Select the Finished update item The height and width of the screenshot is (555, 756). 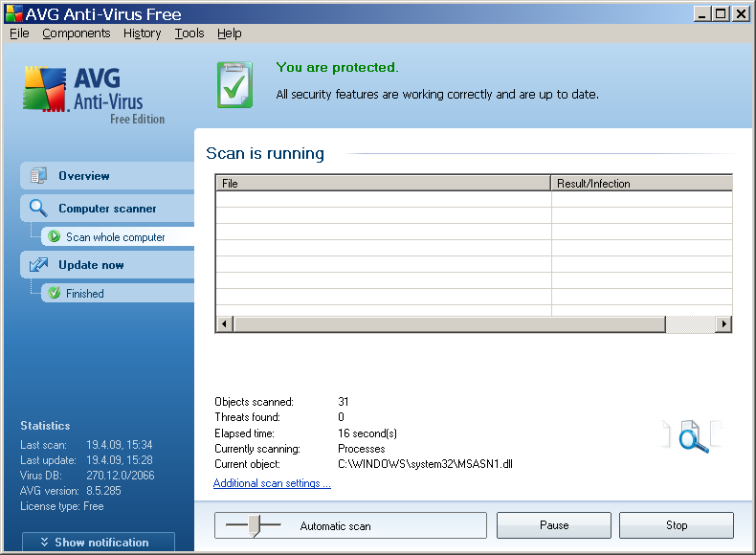118,293
